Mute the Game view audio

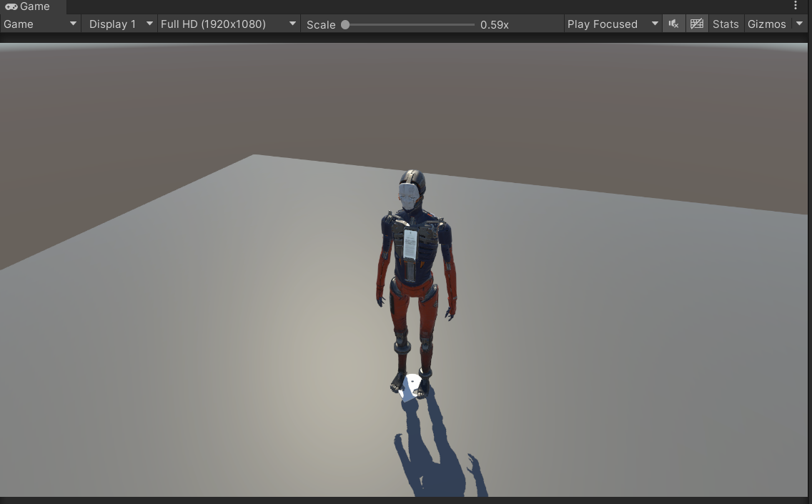tap(673, 24)
